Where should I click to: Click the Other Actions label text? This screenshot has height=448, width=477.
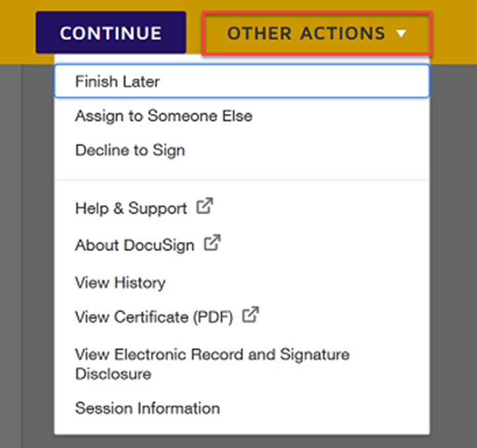(x=306, y=33)
